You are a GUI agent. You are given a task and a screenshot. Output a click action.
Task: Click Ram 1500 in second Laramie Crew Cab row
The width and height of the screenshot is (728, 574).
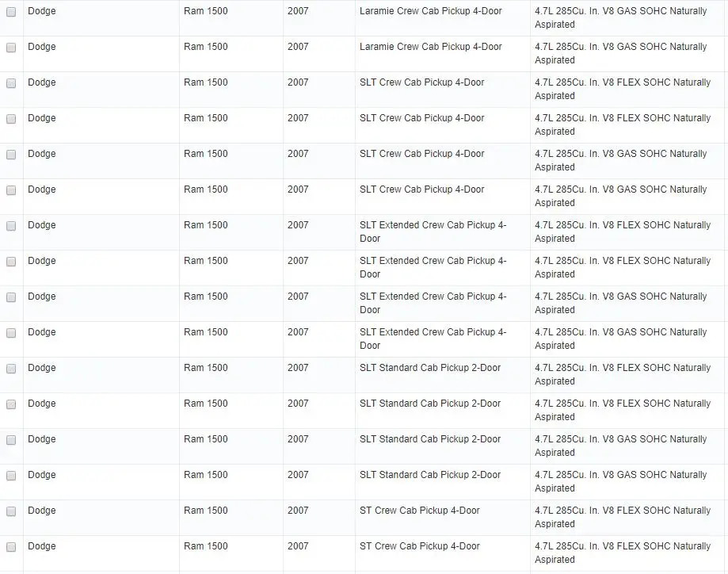(206, 47)
